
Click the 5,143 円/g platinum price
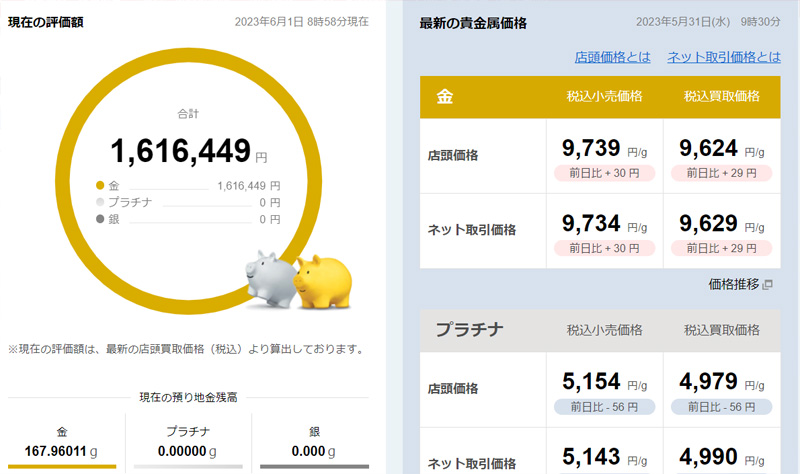click(x=604, y=457)
